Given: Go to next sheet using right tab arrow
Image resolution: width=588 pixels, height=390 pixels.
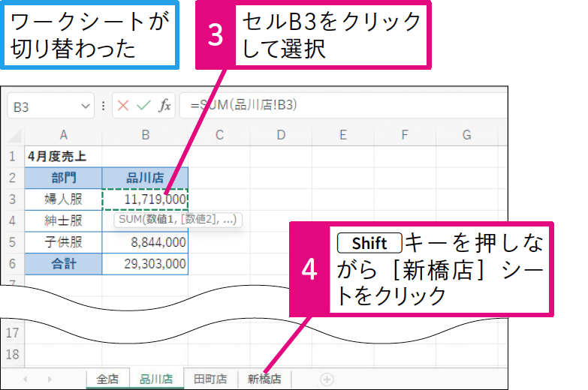Looking at the screenshot, I should (x=50, y=379).
